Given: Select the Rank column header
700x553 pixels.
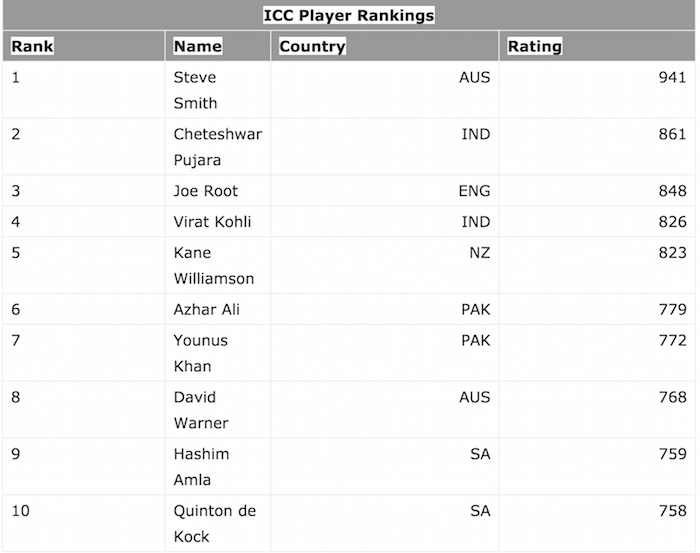Looking at the screenshot, I should (33, 46).
